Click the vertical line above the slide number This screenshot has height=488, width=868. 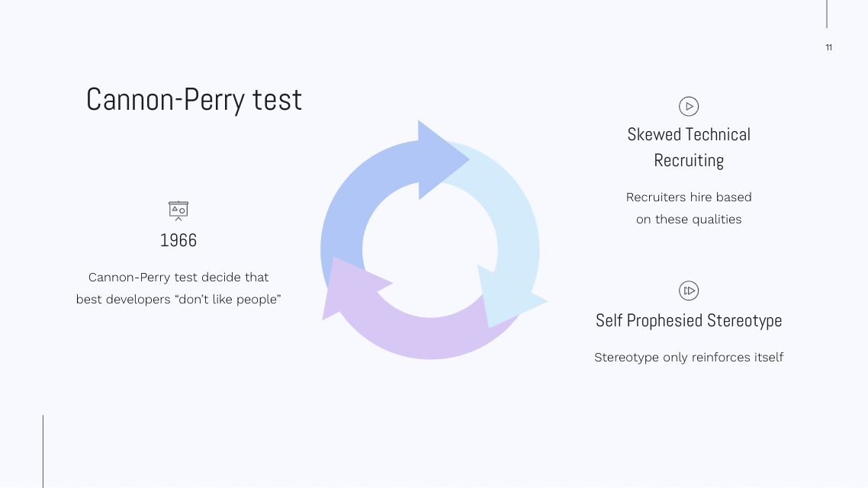827,14
